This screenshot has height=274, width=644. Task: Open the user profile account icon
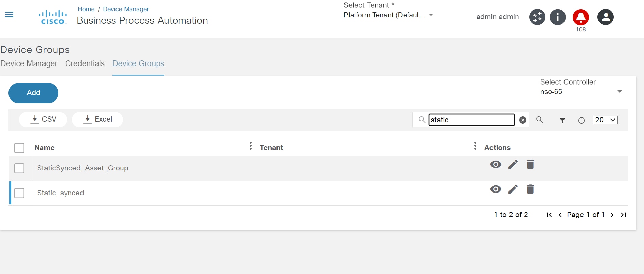(606, 17)
